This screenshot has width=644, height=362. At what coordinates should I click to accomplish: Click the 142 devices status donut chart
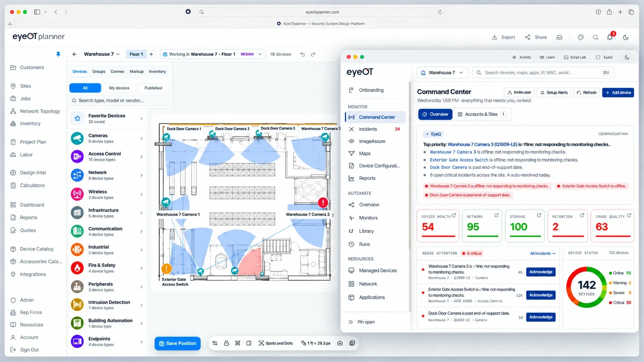coord(587,287)
